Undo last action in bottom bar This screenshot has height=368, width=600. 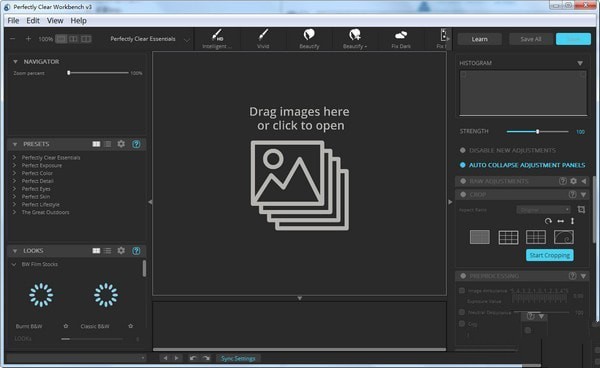coord(193,358)
